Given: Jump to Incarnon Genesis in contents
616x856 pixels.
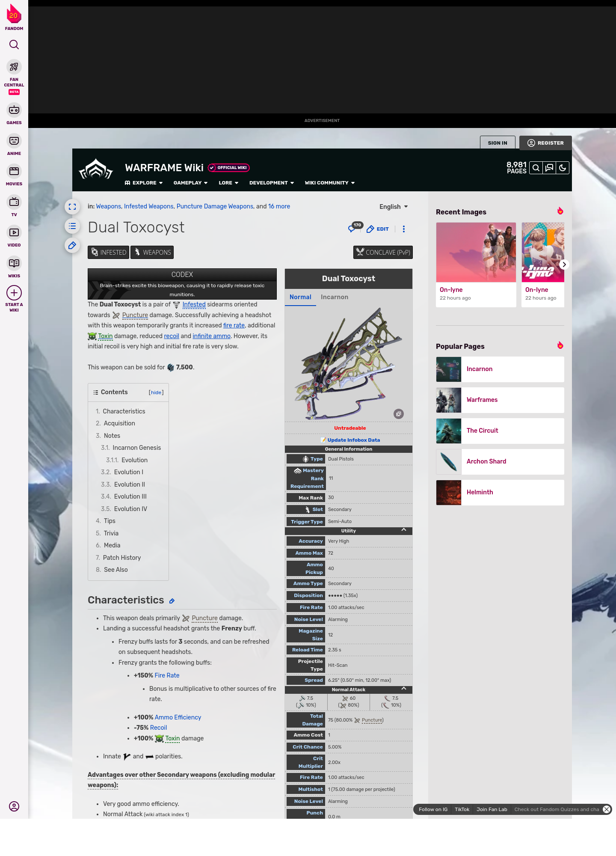Looking at the screenshot, I should tap(136, 448).
